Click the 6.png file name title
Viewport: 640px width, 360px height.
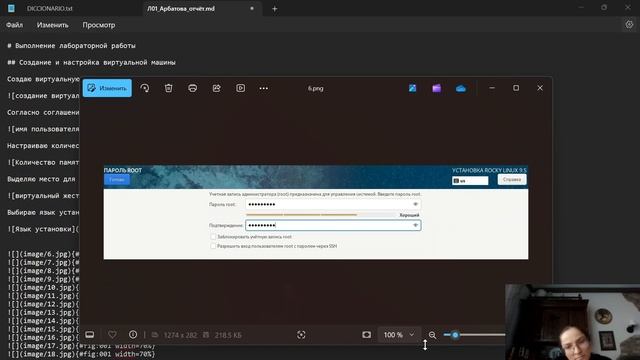[x=316, y=88]
